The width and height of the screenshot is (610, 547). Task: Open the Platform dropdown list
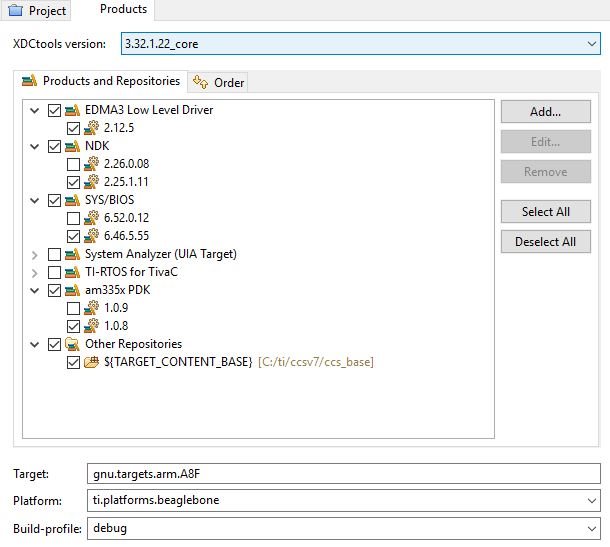click(x=592, y=500)
